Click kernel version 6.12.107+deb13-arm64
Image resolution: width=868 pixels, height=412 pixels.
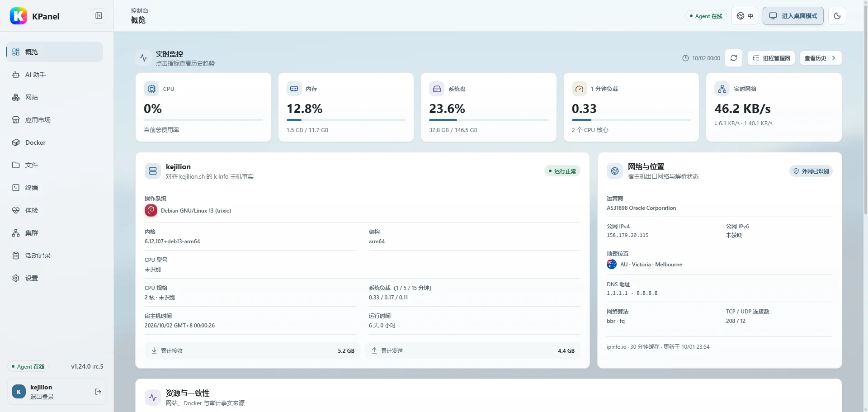click(172, 242)
